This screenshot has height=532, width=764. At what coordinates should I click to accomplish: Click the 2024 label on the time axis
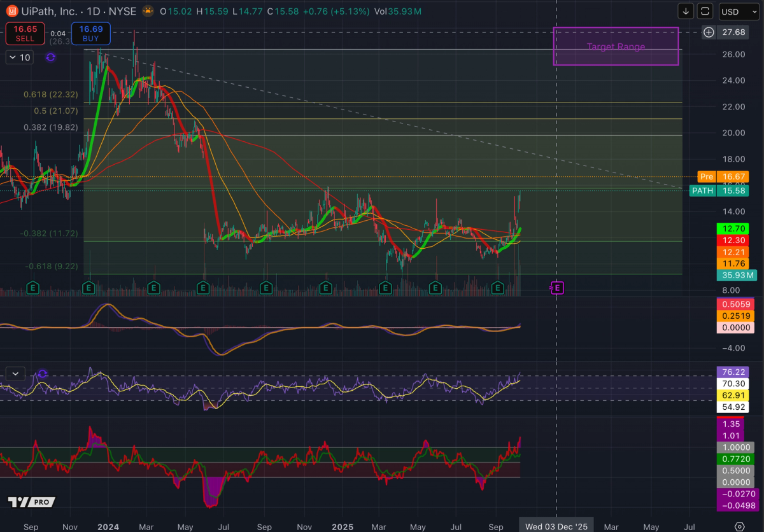point(109,527)
